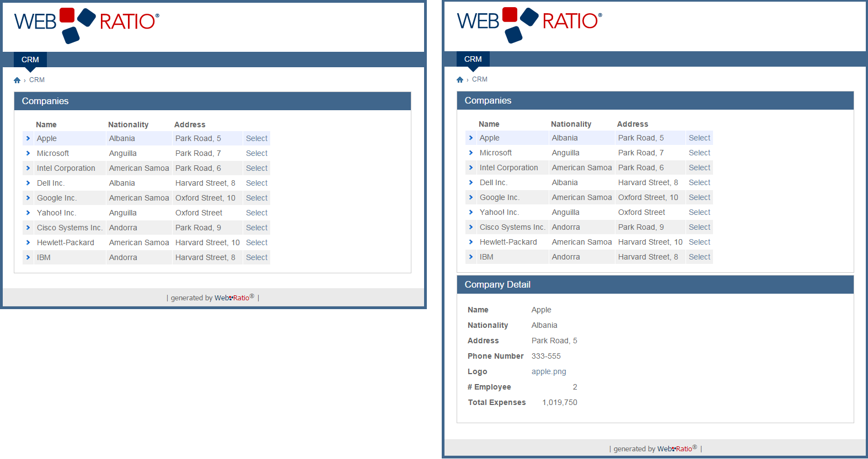Select Microsoft company in left window
Image resolution: width=868 pixels, height=459 pixels.
pyautogui.click(x=256, y=153)
